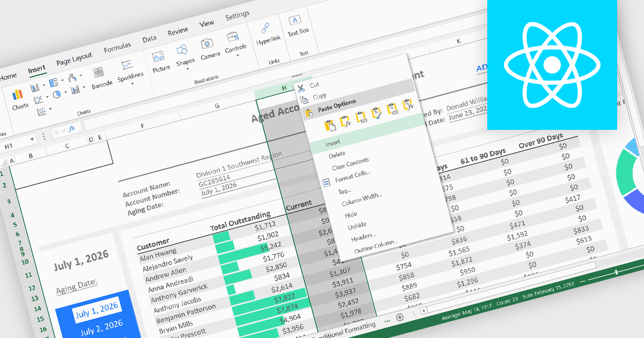Insert a Picture from Illustrations
The width and height of the screenshot is (644, 338).
159,61
